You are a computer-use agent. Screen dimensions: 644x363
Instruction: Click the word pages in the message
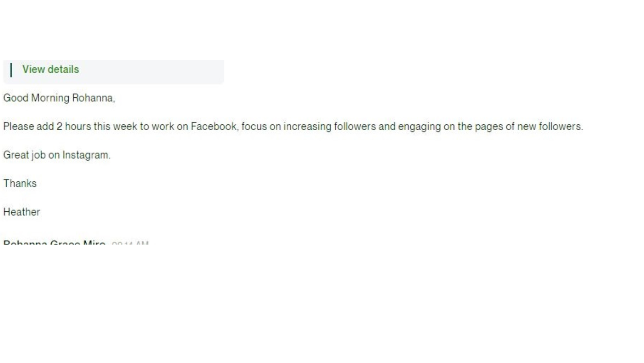coord(489,127)
